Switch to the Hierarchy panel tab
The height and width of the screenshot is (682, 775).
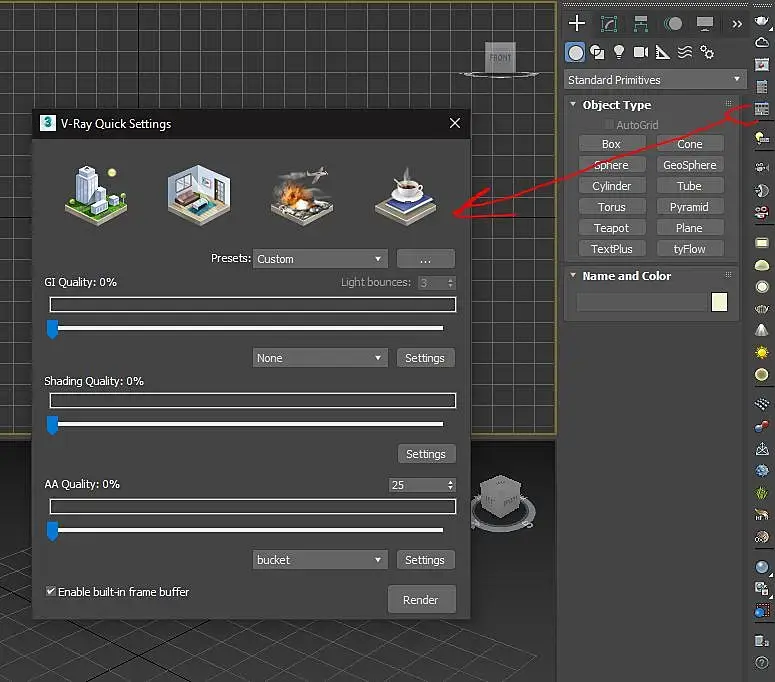[641, 23]
